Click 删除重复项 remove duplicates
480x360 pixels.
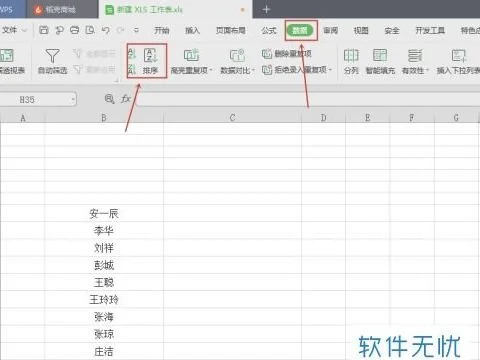(287, 53)
